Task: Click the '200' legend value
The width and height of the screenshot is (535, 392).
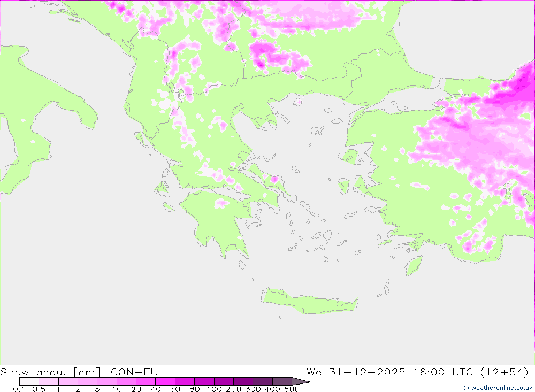Action: (x=234, y=389)
